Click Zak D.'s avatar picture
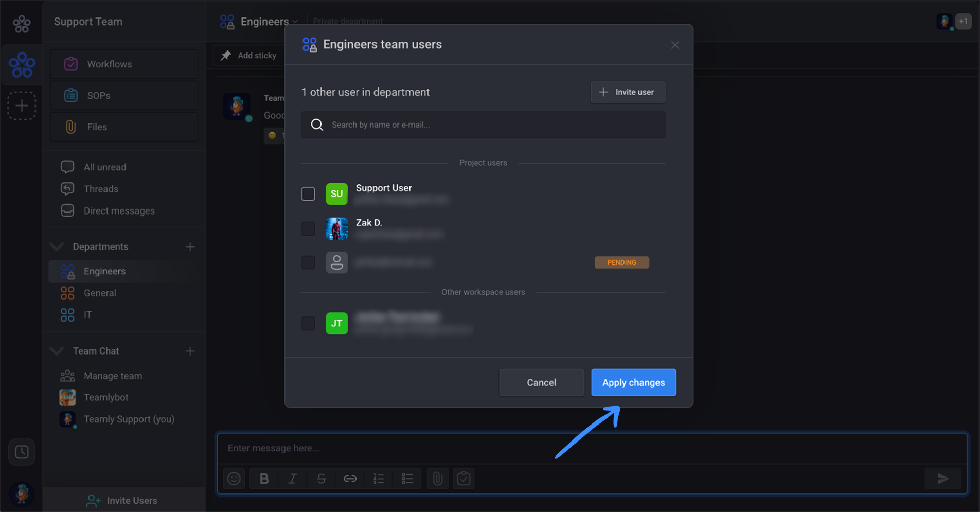980x512 pixels. (x=336, y=228)
